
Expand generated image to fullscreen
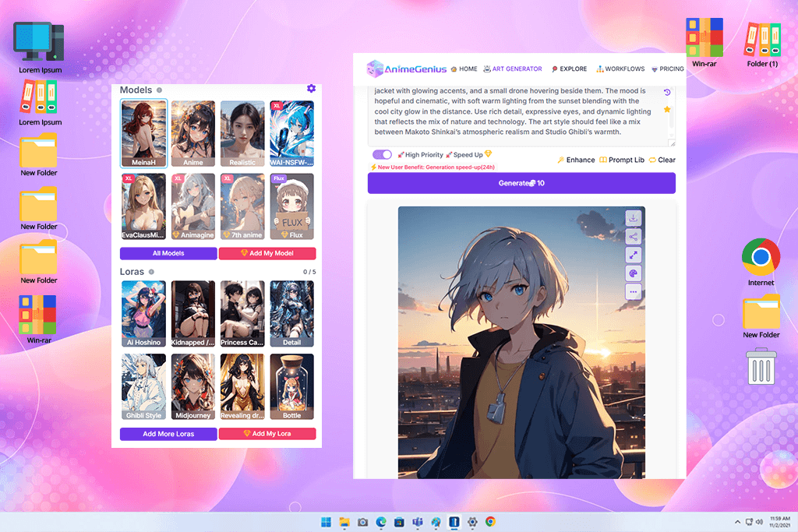pos(633,255)
